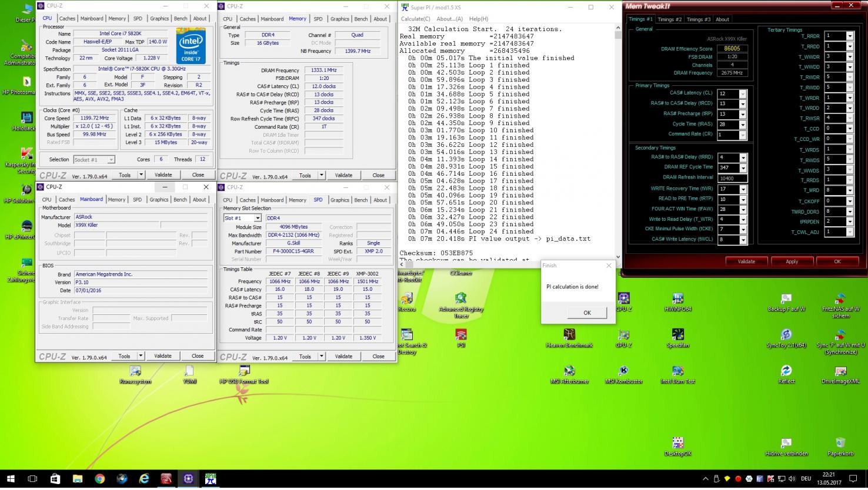Expand Tools arrow in CPU-Z Mainboard window
Screen dimensions: 868x490
(x=141, y=356)
